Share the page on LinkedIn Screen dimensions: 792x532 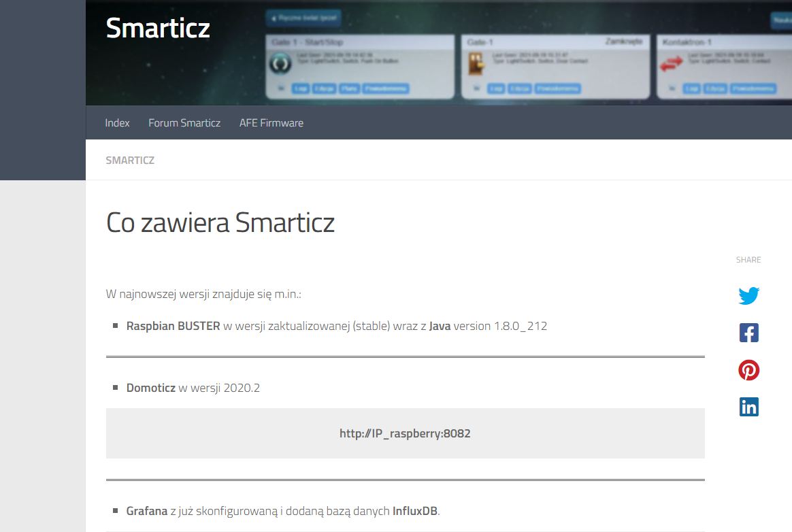(x=748, y=407)
